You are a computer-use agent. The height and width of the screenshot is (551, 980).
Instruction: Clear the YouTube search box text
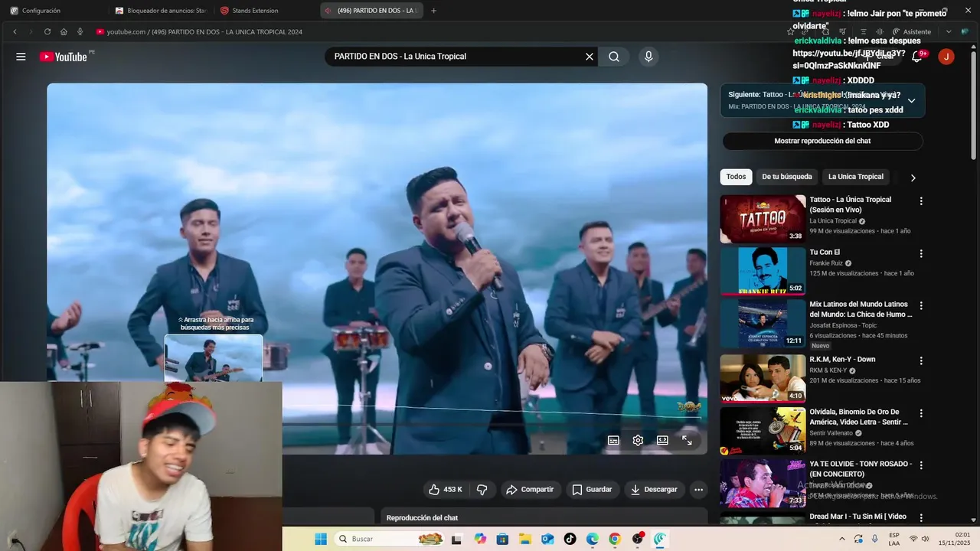click(590, 57)
